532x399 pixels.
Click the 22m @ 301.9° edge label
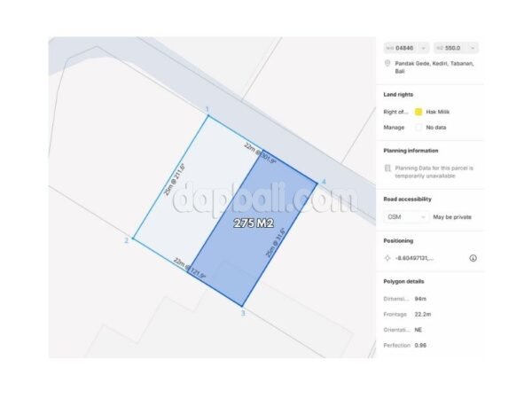point(260,153)
